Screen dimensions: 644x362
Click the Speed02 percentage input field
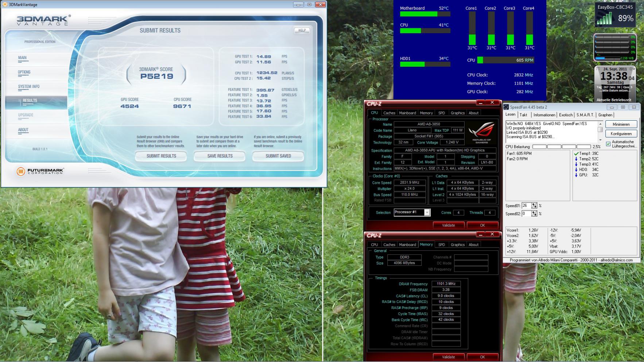tap(526, 214)
